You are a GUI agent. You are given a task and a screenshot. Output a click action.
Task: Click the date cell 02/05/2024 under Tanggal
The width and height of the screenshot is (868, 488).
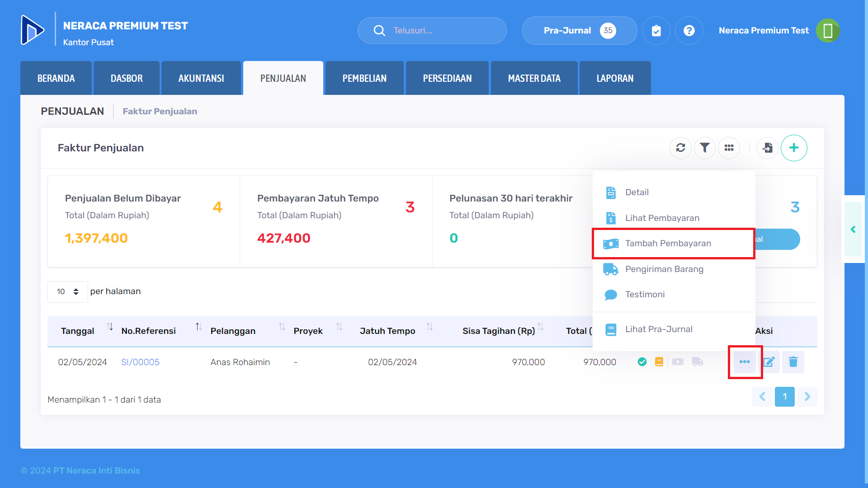pyautogui.click(x=82, y=362)
